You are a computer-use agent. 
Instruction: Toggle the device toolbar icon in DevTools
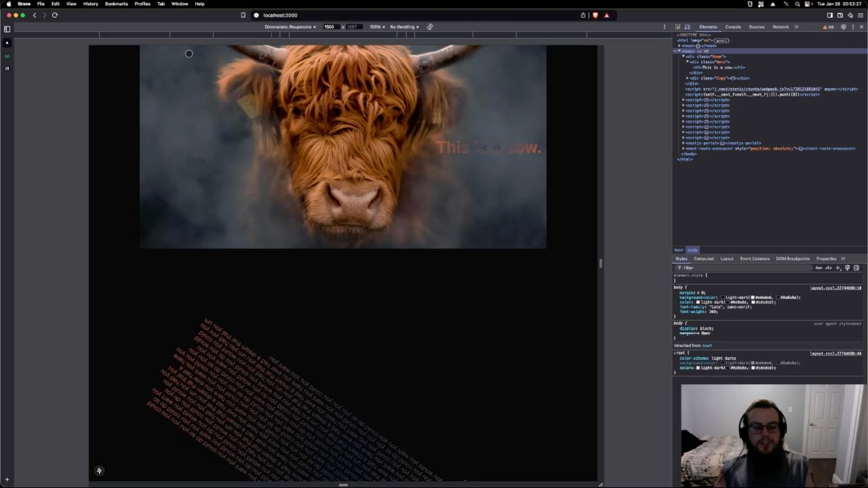point(687,26)
